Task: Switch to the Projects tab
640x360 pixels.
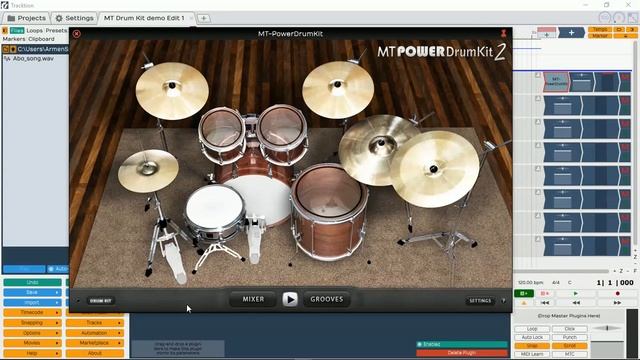Action: click(x=27, y=18)
